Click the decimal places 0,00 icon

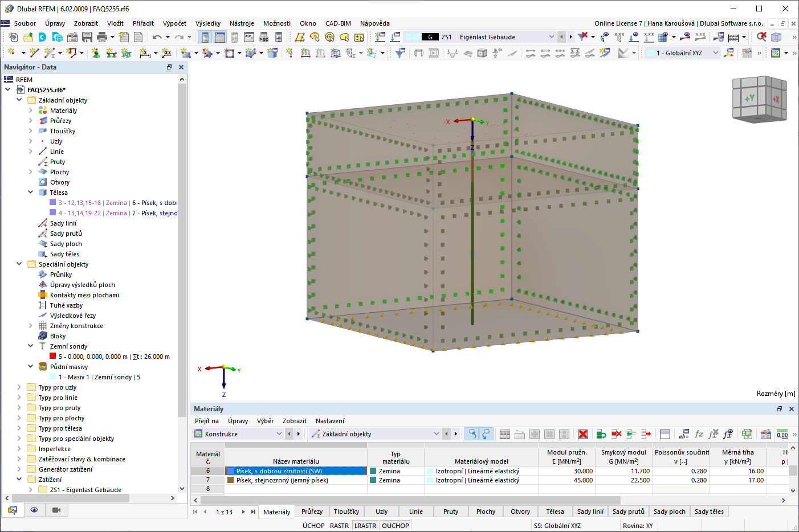pos(782,434)
